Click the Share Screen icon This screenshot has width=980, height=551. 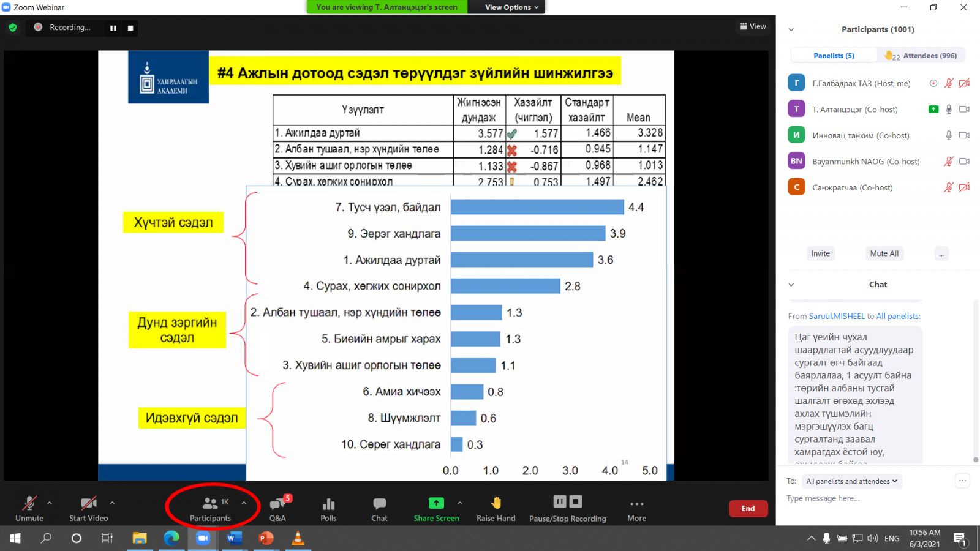[435, 503]
